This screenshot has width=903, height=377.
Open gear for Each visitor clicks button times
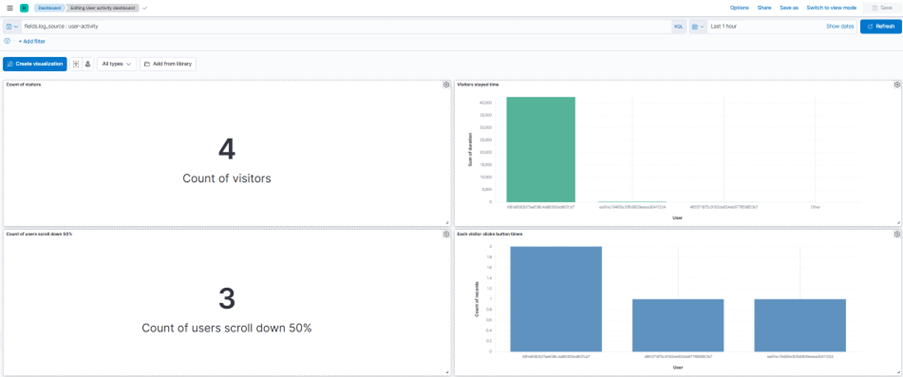coord(897,234)
